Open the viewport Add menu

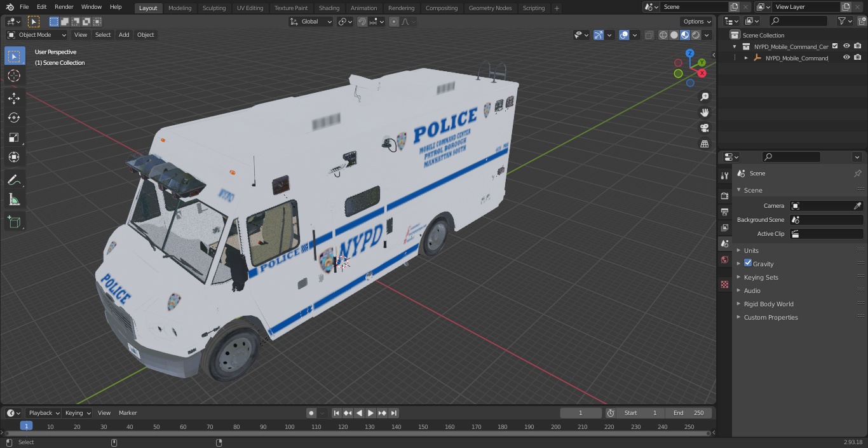[124, 35]
